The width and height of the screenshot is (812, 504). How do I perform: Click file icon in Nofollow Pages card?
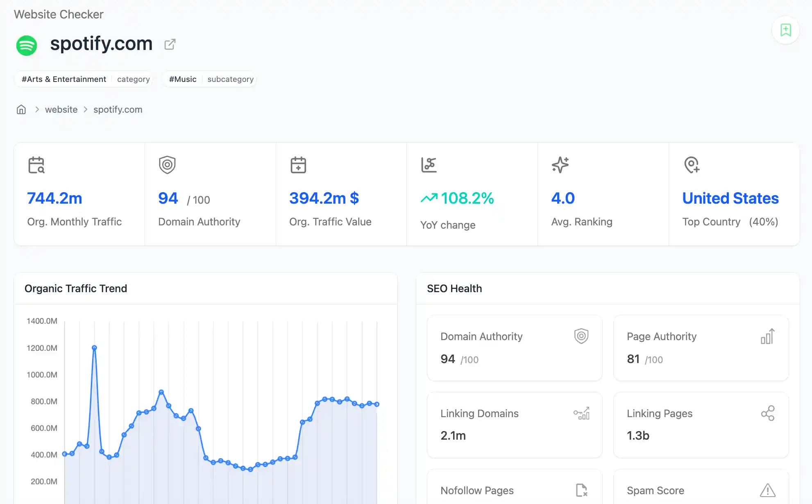pyautogui.click(x=581, y=490)
